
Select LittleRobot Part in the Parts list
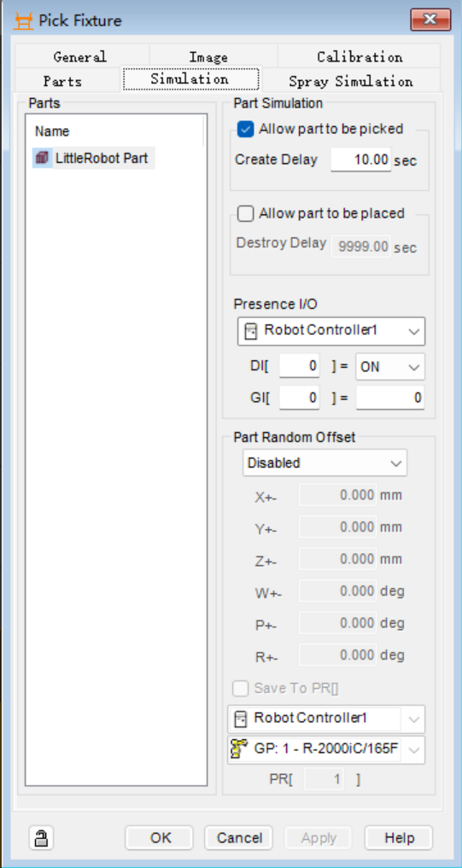click(93, 158)
